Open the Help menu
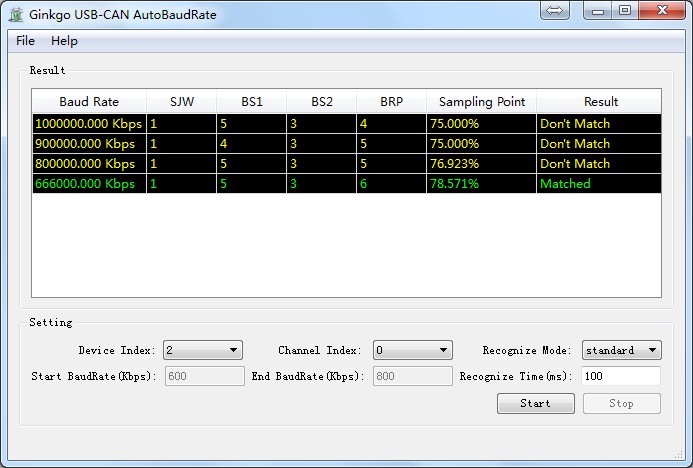This screenshot has height=468, width=693. point(64,41)
